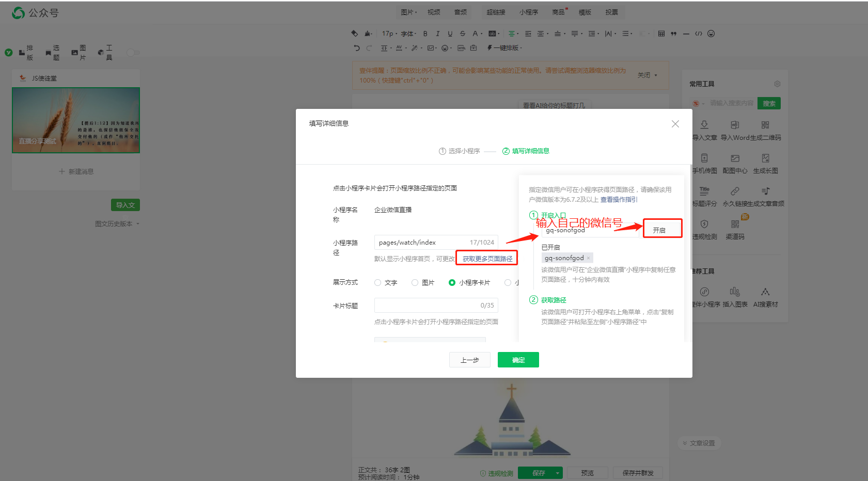Expand the 一键排版 dropdown
Screen dimensions: 868x481
[x=504, y=48]
